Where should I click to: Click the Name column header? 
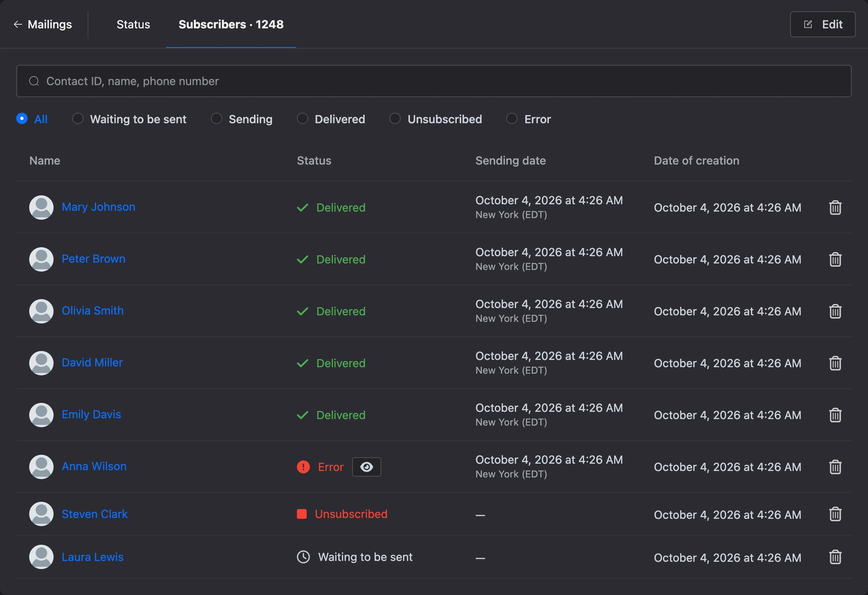click(x=45, y=161)
